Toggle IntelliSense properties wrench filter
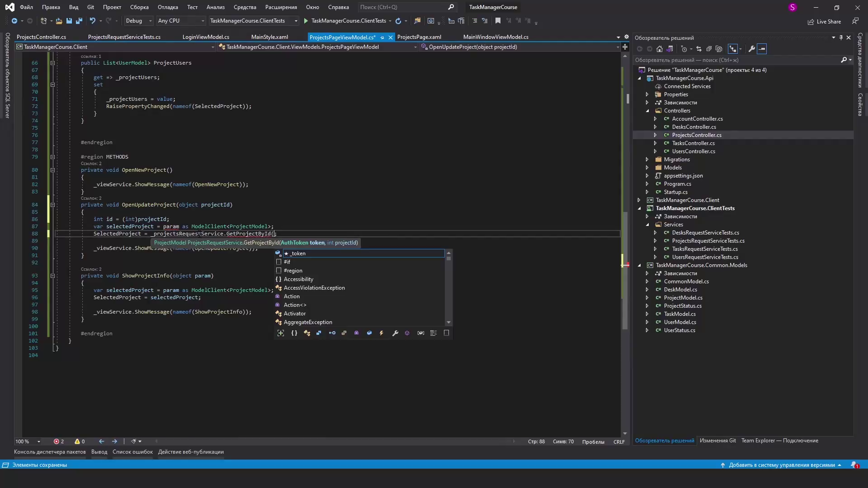The width and height of the screenshot is (868, 488). click(395, 333)
